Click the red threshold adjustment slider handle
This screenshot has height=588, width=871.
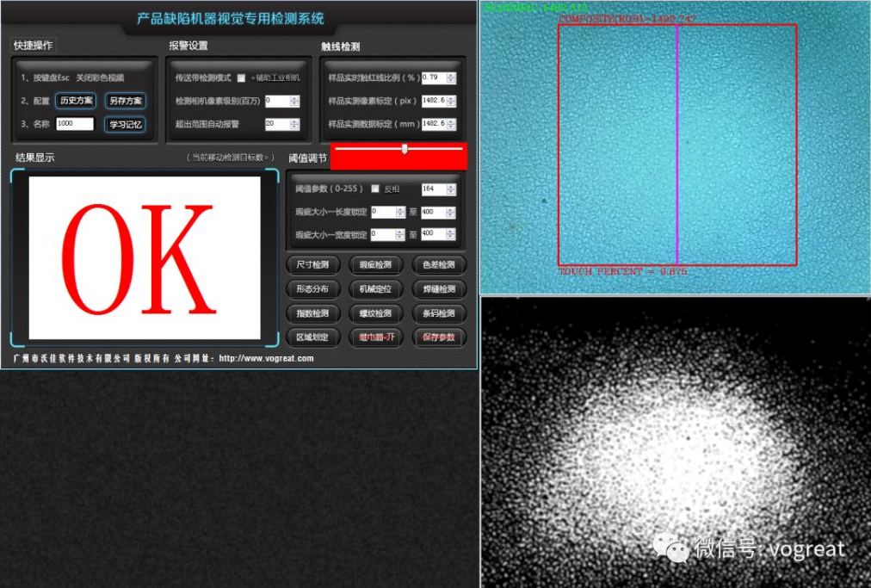(405, 151)
